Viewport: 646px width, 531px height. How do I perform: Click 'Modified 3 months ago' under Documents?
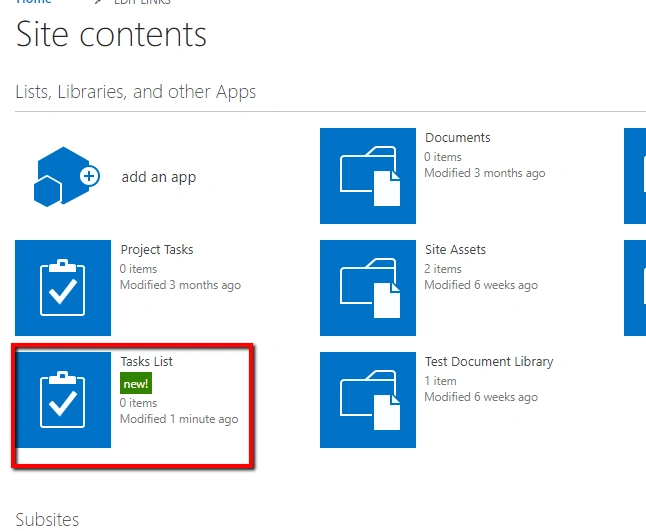pyautogui.click(x=485, y=173)
